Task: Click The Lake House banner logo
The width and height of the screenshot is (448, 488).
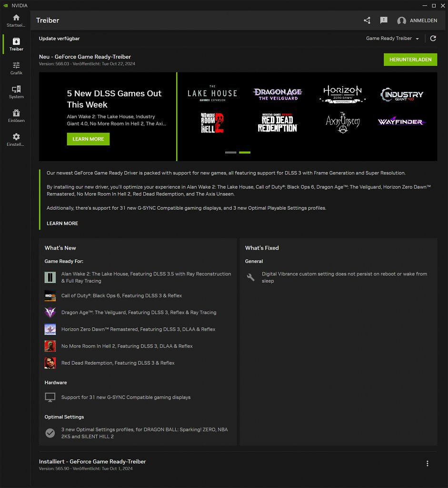Action: (212, 93)
